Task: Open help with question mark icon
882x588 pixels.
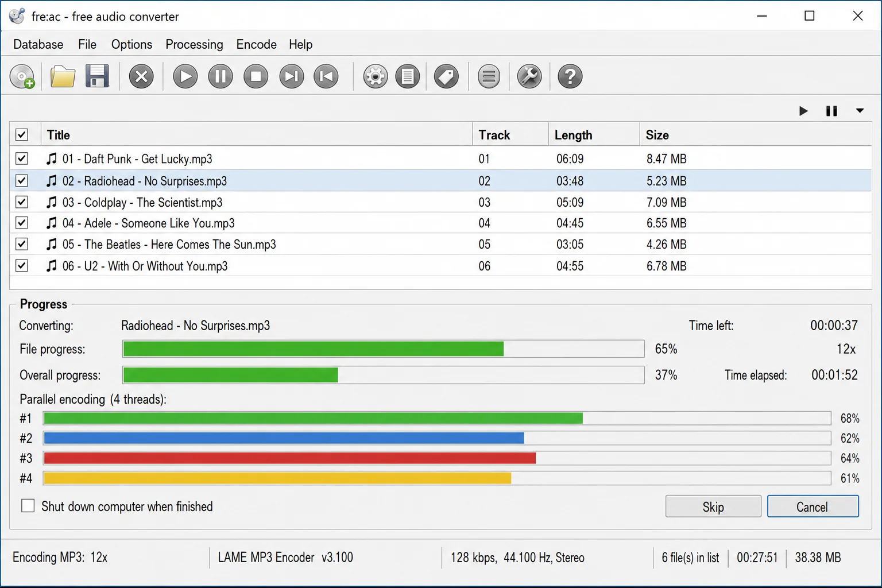Action: tap(570, 76)
